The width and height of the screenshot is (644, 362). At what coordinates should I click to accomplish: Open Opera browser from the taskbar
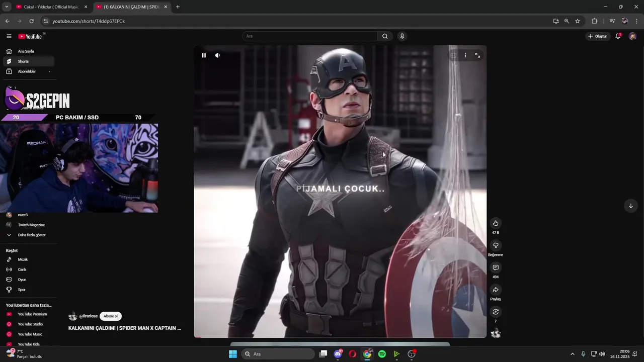tap(353, 354)
